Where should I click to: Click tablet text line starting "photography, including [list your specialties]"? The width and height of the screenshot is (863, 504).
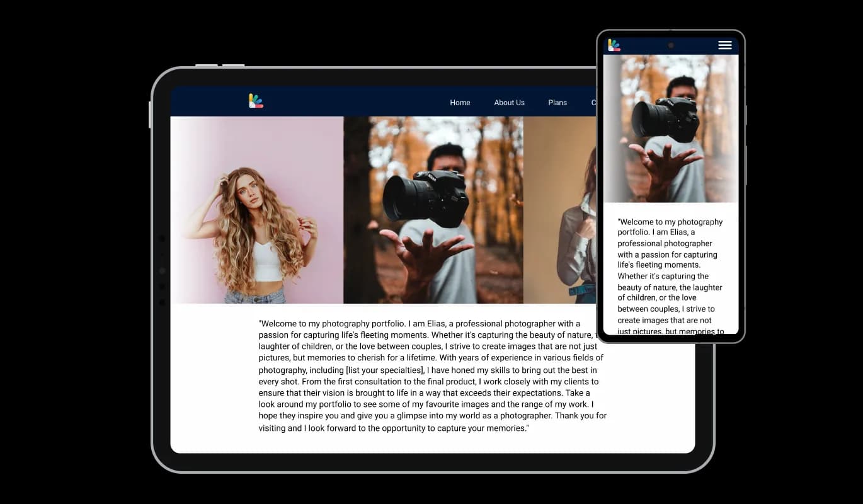coord(428,370)
